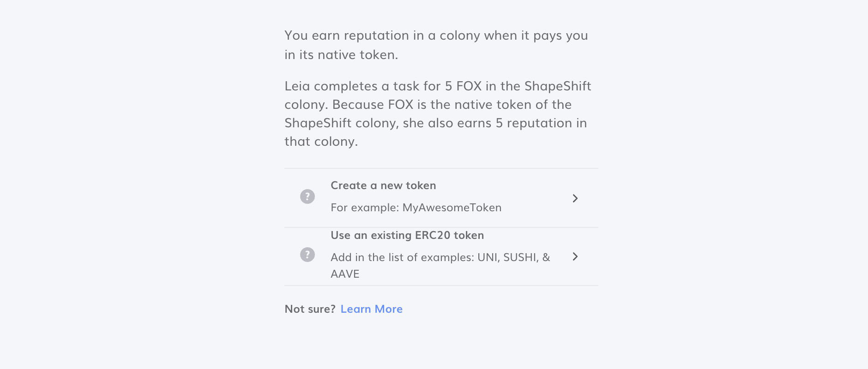The image size is (868, 369).
Task: Click the word "MyAwesomeToken"
Action: click(452, 208)
